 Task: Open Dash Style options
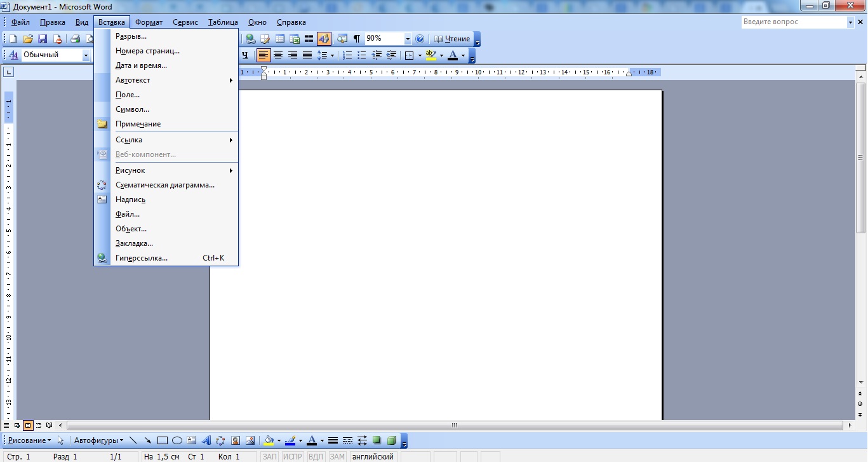point(347,440)
